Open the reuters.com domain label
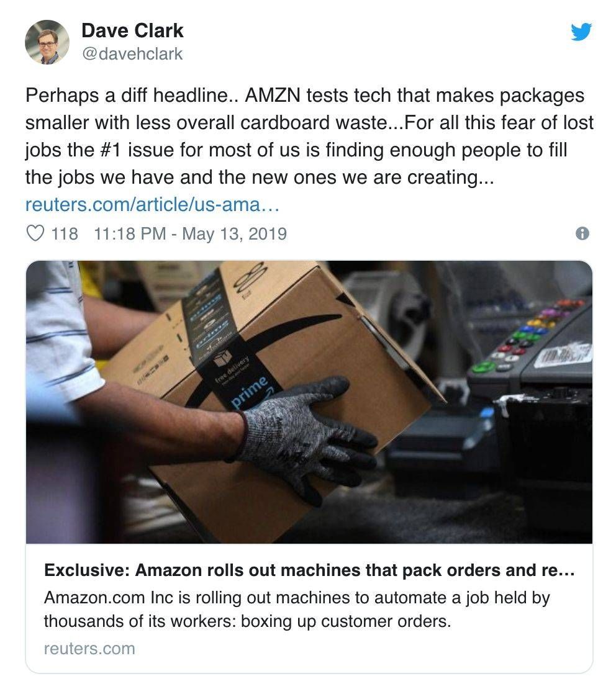The height and width of the screenshot is (684, 616). tap(89, 648)
